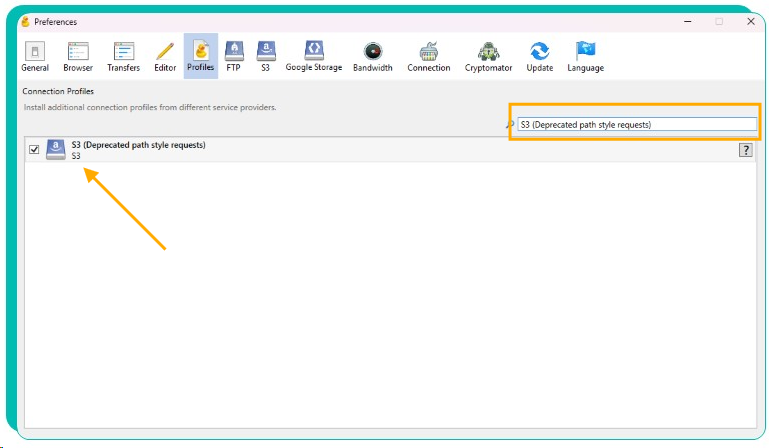Open the General preferences section
Screen dimensions: 769x448
click(x=35, y=56)
